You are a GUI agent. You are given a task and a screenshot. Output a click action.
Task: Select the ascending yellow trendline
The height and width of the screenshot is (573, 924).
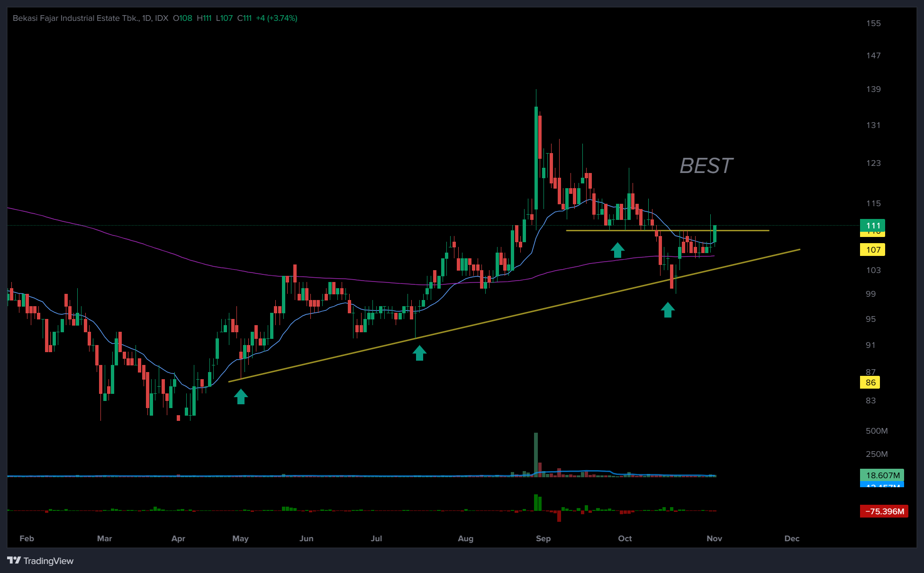coord(474,325)
